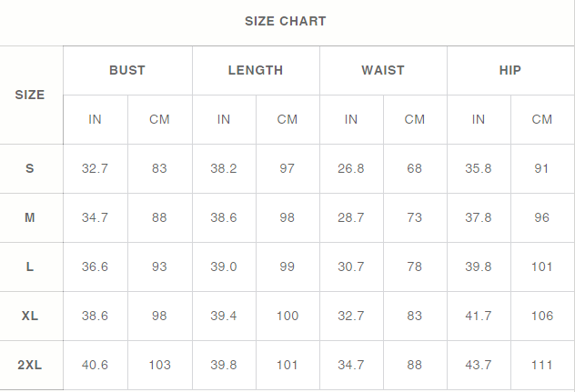Click the 43.7 hip inches cell
This screenshot has height=392, width=575.
pos(479,365)
